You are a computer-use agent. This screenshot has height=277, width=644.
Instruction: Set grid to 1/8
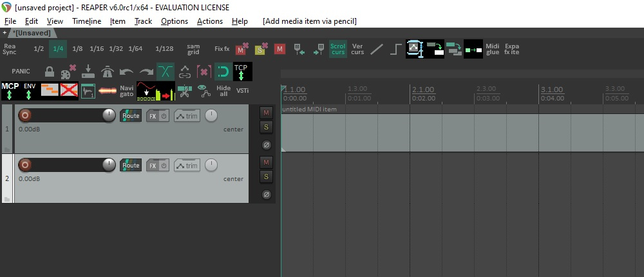(77, 49)
